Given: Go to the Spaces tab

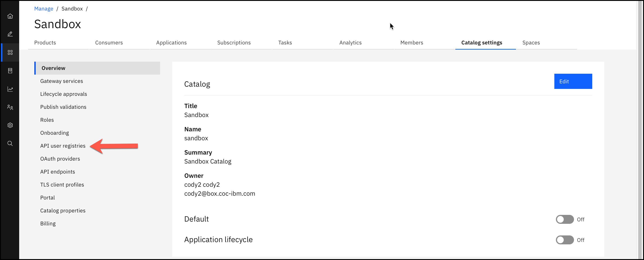Looking at the screenshot, I should (531, 43).
